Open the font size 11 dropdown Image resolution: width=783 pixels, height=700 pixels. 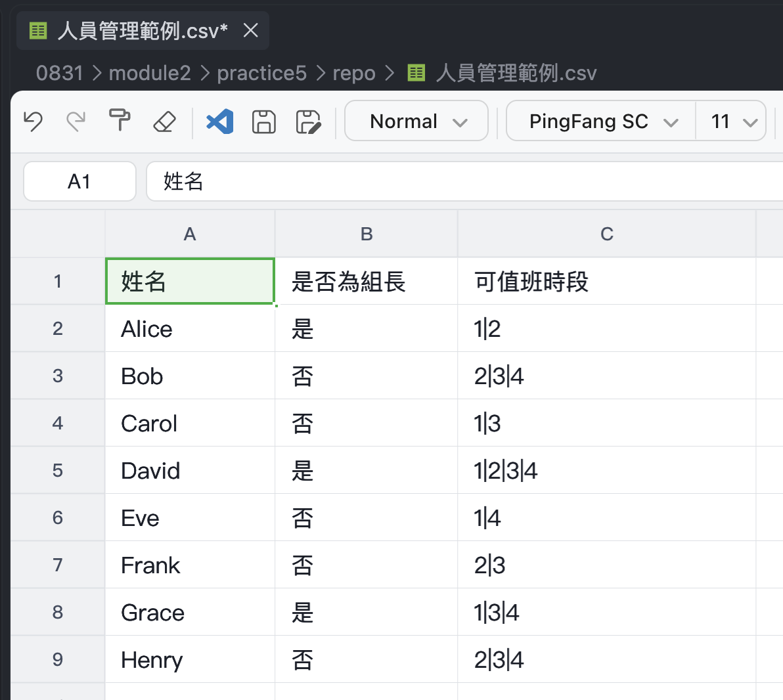pyautogui.click(x=731, y=121)
